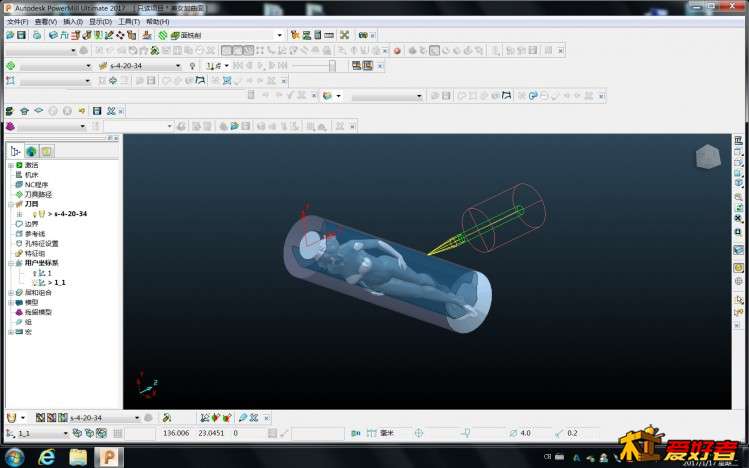Click the units icon beside 毫米

[x=372, y=433]
